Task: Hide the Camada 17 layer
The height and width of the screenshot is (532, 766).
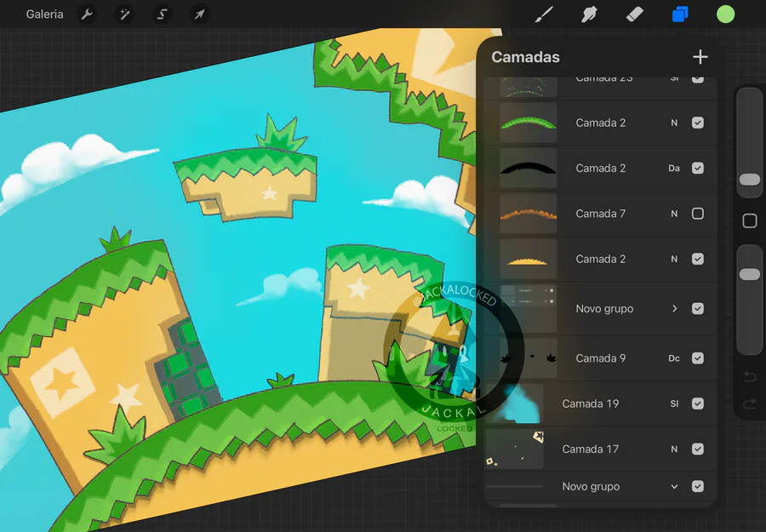Action: (x=698, y=449)
